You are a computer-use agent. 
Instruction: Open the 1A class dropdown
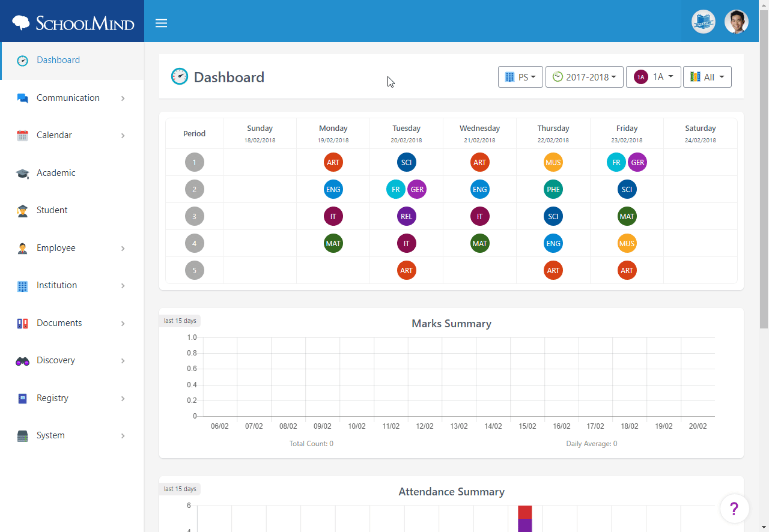click(x=653, y=77)
